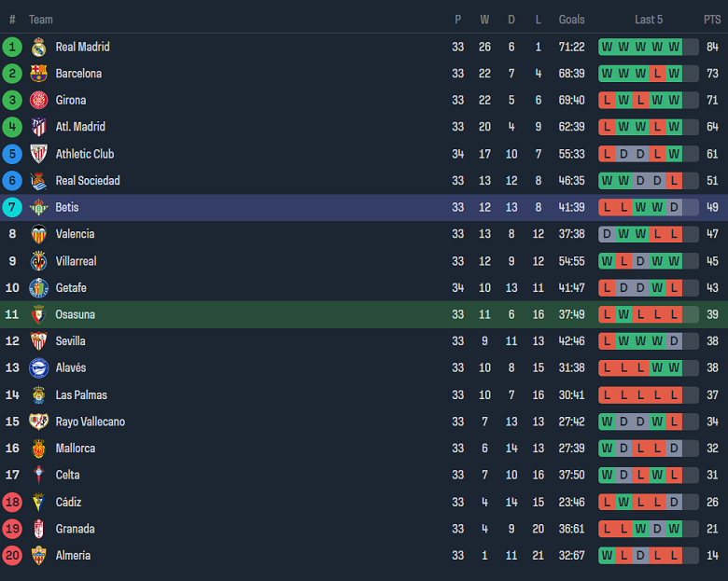
Task: Open the Betis team link
Action: [67, 207]
